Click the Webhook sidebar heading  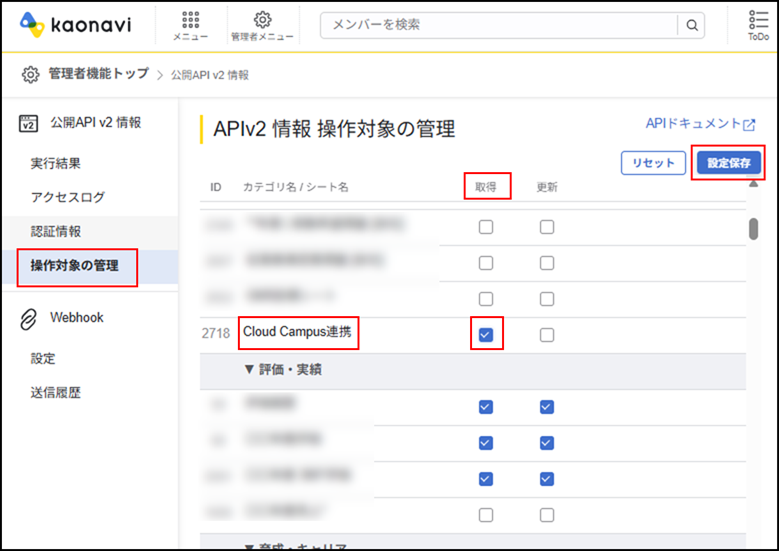[77, 317]
